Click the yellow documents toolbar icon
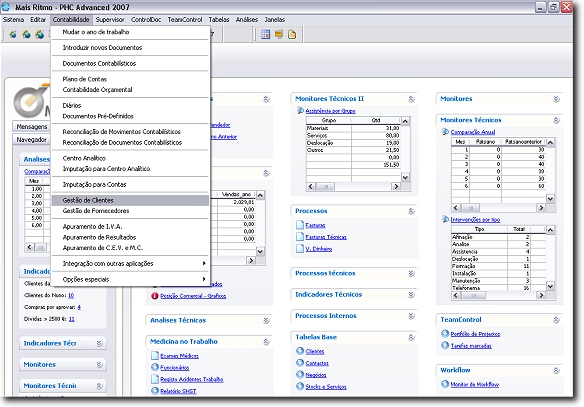The image size is (584, 407). 292,34
